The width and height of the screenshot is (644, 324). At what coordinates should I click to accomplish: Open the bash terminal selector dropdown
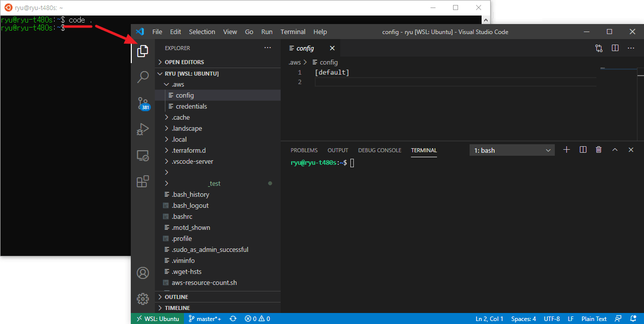(512, 150)
